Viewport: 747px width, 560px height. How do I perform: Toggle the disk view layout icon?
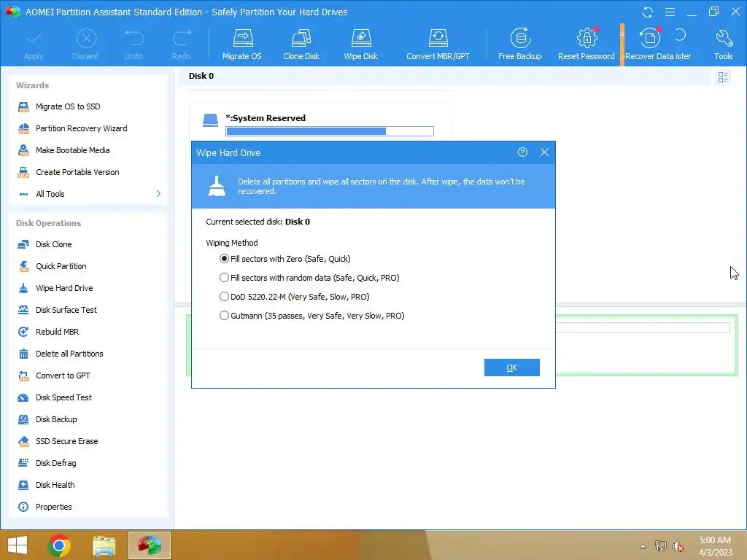pos(723,77)
